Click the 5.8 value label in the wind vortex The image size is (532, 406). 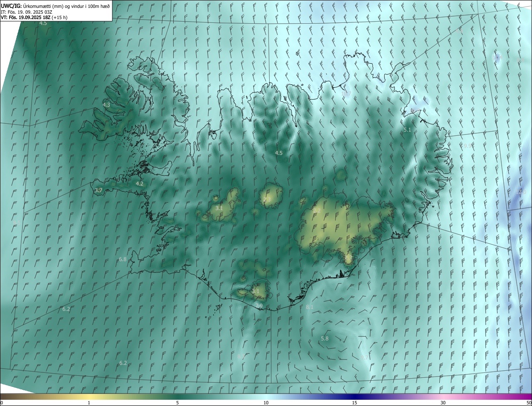(x=325, y=339)
